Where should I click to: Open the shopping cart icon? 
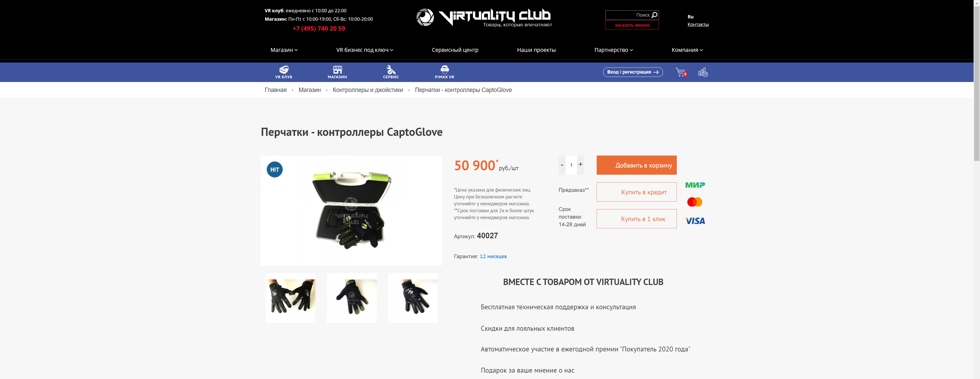681,72
